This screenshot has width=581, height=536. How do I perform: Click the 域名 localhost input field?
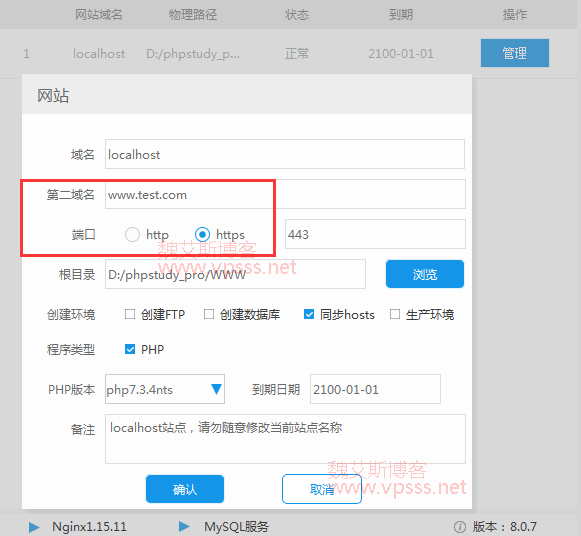(x=285, y=154)
